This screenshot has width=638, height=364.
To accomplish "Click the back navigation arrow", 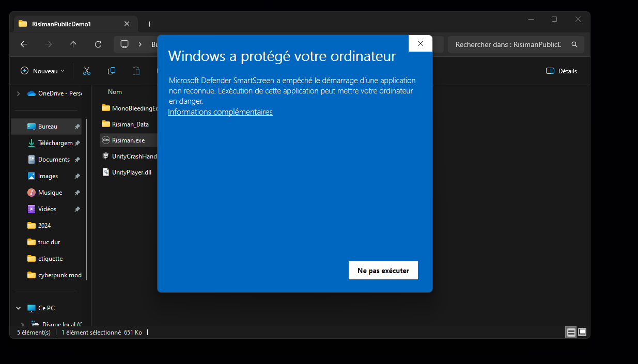I will coord(24,44).
